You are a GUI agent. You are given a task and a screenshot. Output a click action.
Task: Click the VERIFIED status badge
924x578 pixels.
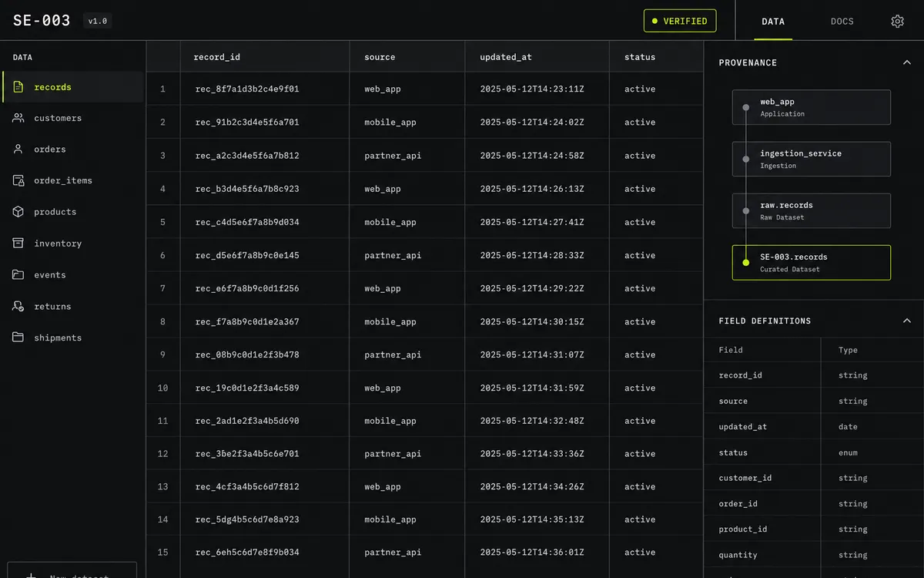(x=680, y=21)
